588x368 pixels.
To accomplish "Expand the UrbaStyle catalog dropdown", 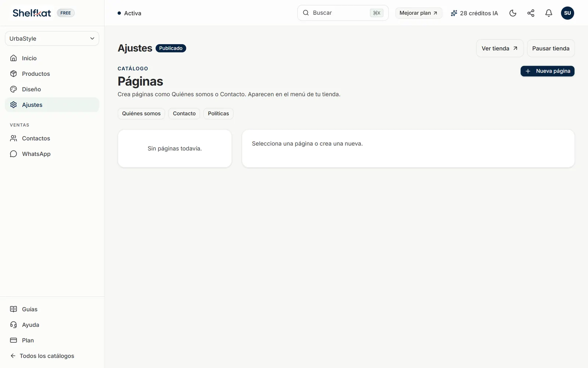I will click(52, 39).
